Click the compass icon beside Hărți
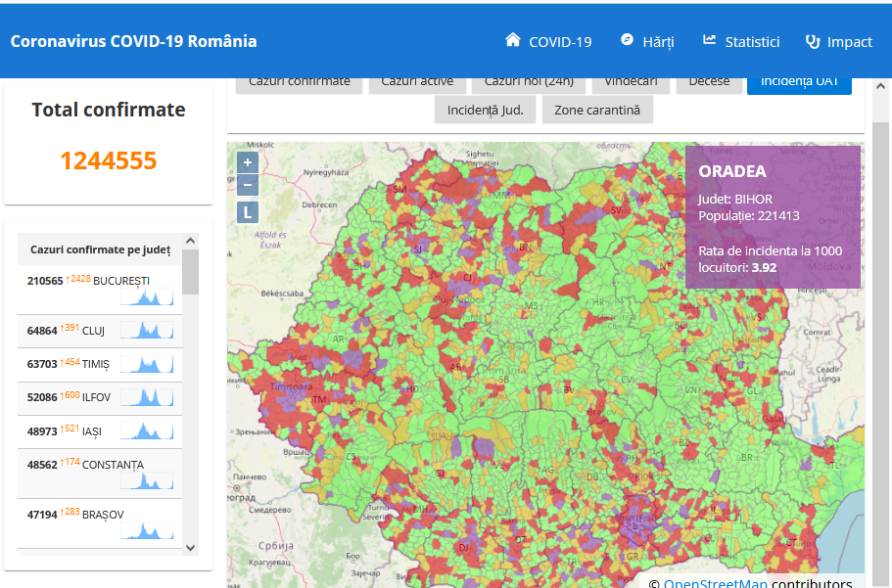The image size is (892, 588). [627, 40]
